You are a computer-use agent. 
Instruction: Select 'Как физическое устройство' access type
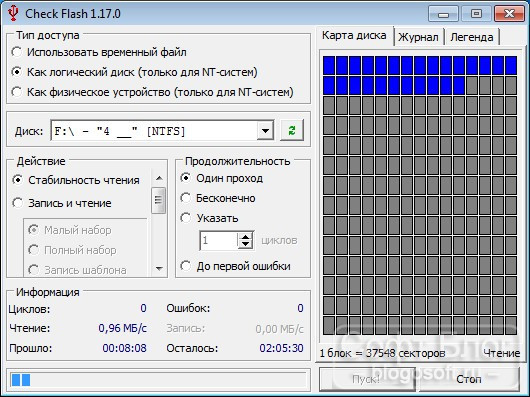[x=152, y=92]
